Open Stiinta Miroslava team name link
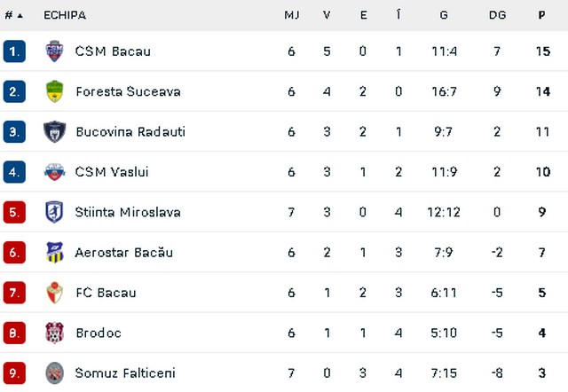This screenshot has height=392, width=568. pyautogui.click(x=128, y=212)
